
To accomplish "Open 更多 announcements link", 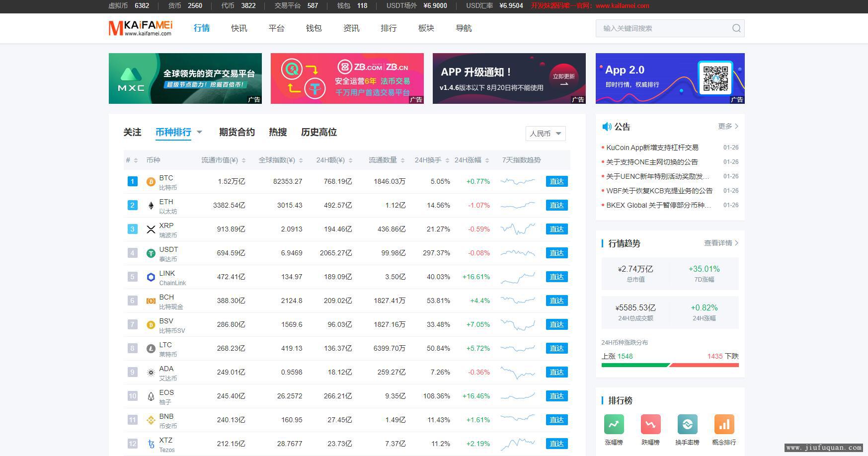I will 728,126.
